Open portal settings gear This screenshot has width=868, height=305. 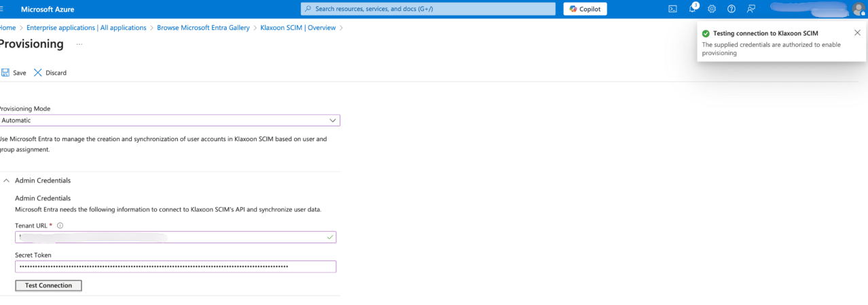[x=712, y=9]
